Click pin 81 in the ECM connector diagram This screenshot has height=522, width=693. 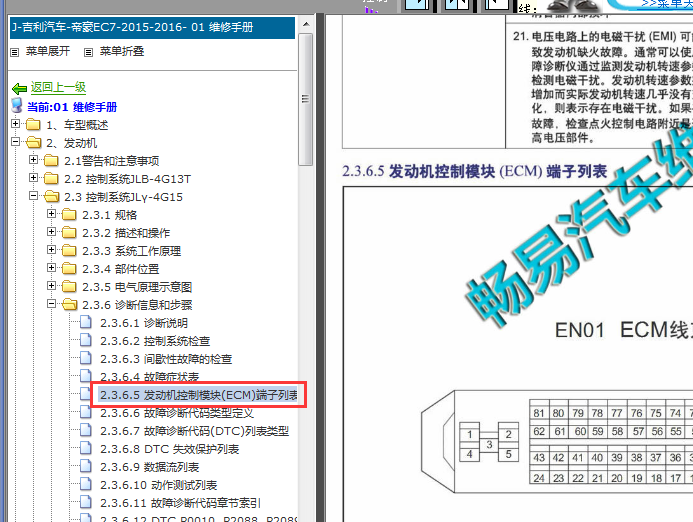pos(539,413)
